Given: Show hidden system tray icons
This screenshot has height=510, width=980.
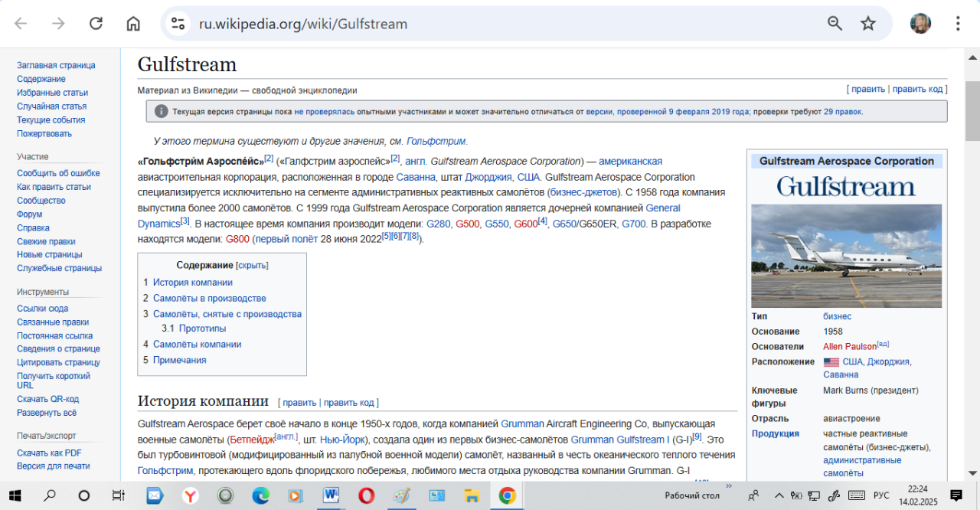Looking at the screenshot, I should 779,495.
